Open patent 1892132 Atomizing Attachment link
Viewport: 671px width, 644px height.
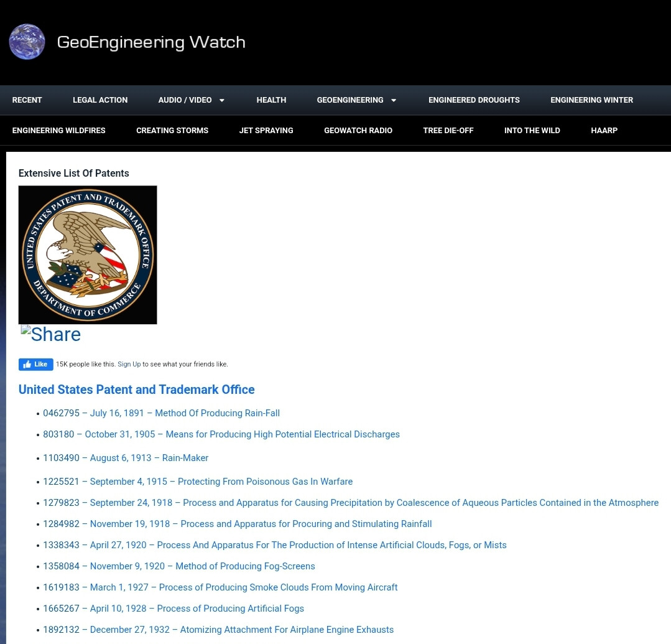218,630
